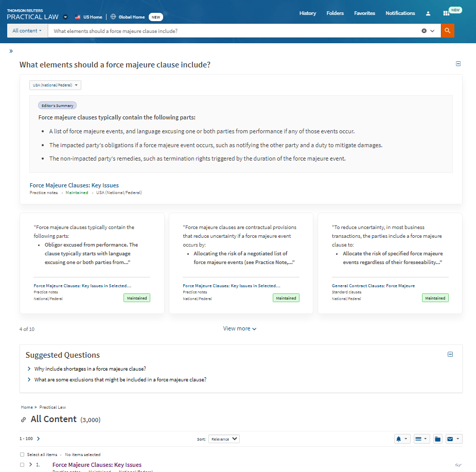Clear the search query with the X icon

point(424,31)
